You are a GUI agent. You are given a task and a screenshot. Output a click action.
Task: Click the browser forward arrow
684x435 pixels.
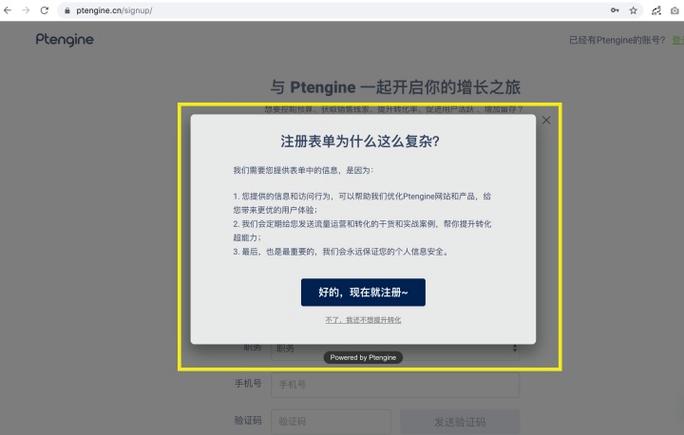click(x=26, y=10)
